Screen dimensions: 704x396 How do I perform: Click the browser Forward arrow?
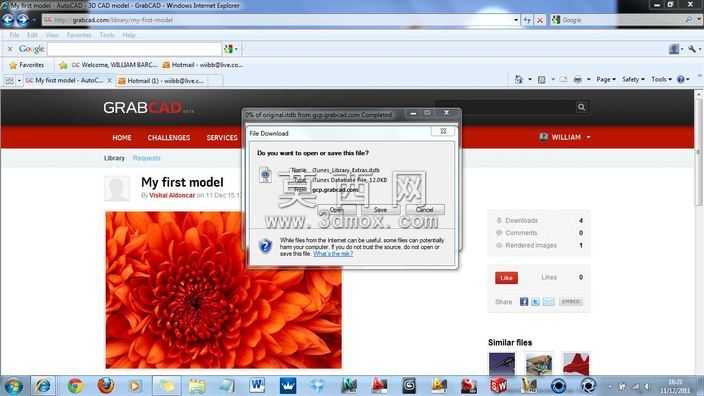point(22,20)
